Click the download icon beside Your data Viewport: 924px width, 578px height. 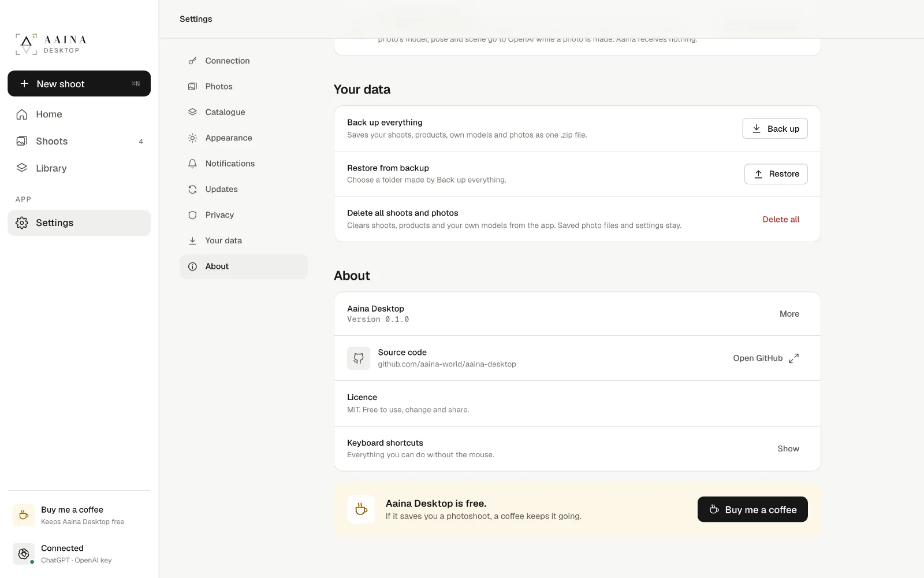point(193,241)
